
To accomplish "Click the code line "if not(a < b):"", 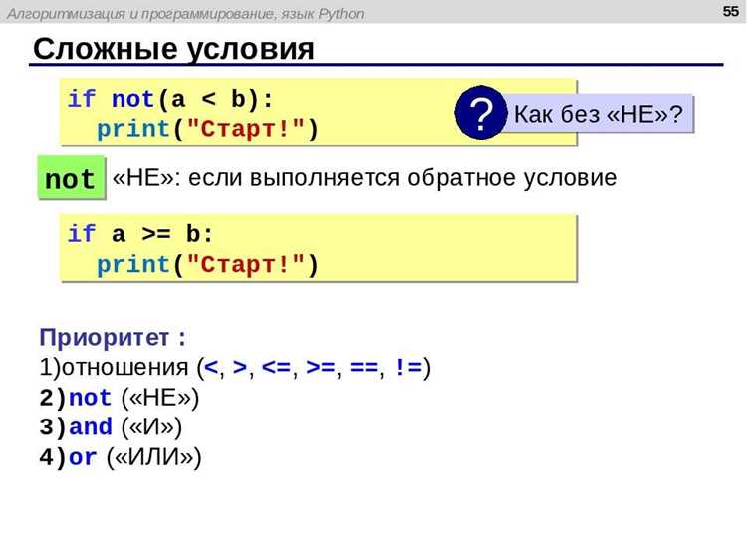I will (170, 99).
